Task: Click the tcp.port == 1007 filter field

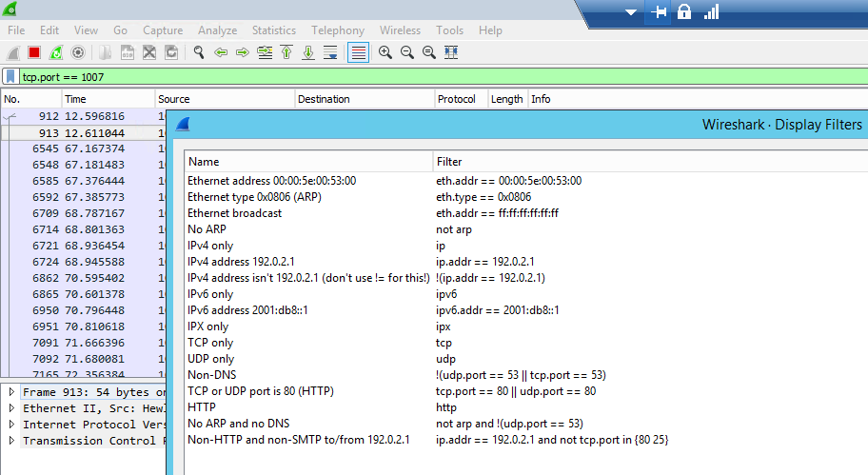Action: (443, 77)
